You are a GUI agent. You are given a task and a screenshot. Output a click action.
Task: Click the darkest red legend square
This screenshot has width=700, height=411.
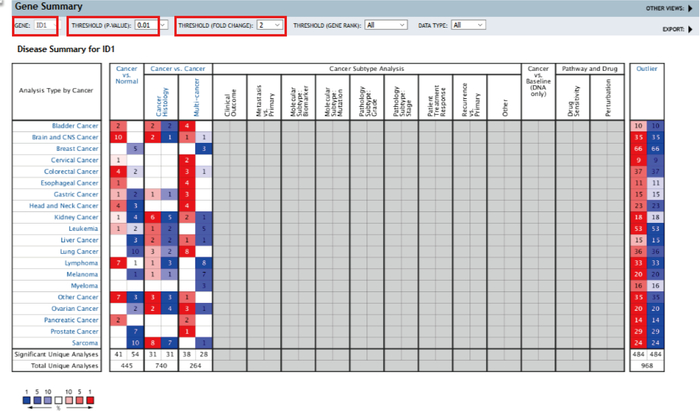pos(90,400)
